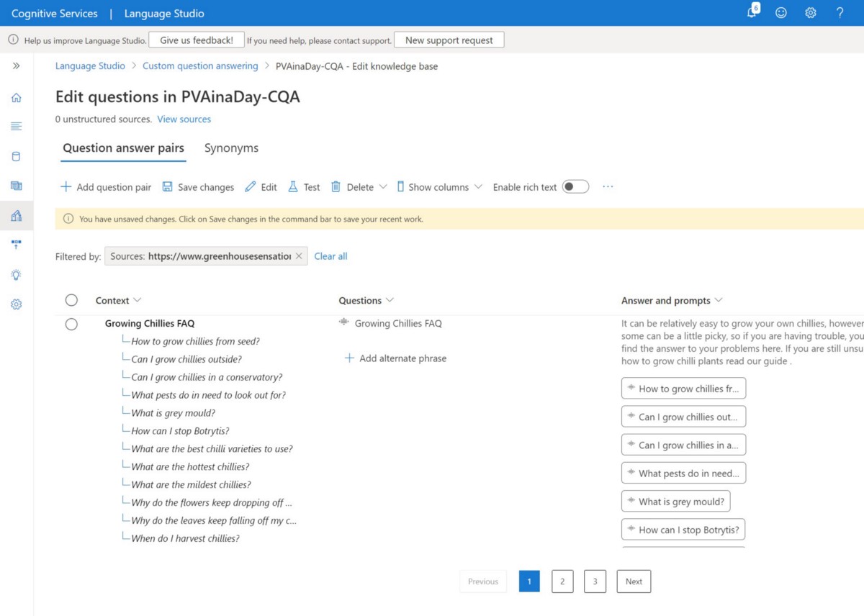
Task: Open the notifications bell icon
Action: (752, 12)
